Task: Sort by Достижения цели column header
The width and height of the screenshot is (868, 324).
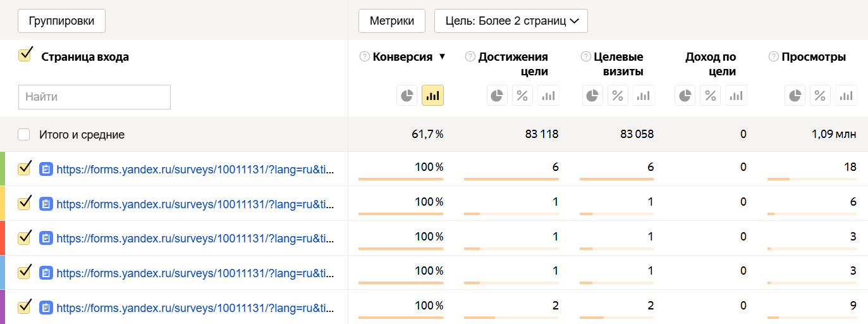Action: click(513, 64)
